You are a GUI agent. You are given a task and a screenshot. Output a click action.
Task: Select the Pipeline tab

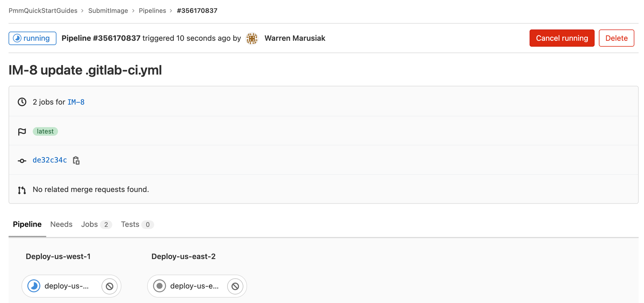(27, 224)
